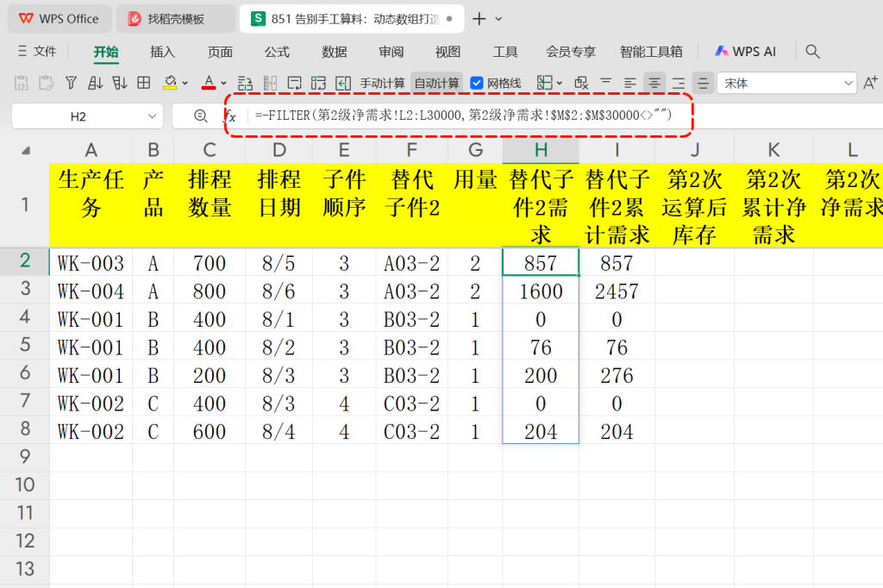
Task: Select row 2 header
Action: (25, 260)
